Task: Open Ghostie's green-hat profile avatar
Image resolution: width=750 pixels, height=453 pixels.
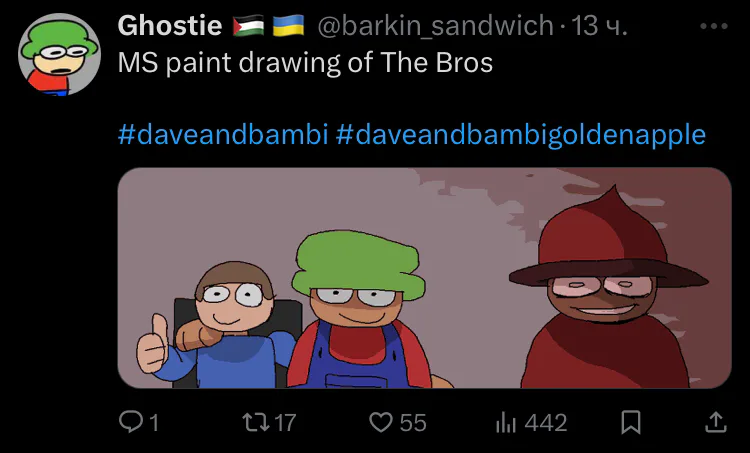Action: coord(59,54)
